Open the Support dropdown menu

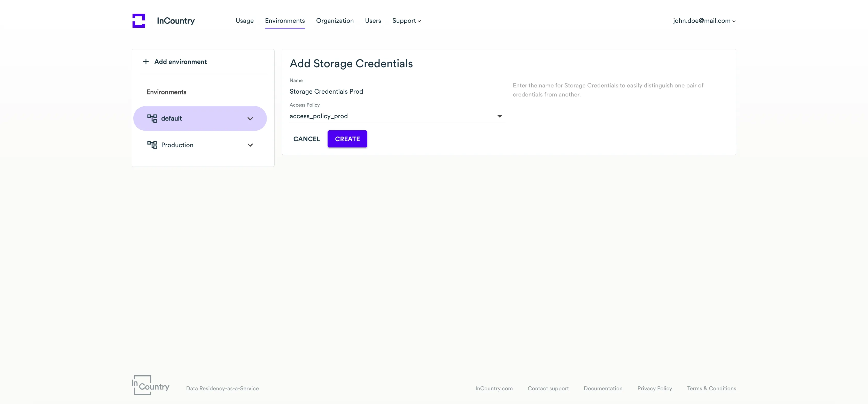tap(406, 21)
